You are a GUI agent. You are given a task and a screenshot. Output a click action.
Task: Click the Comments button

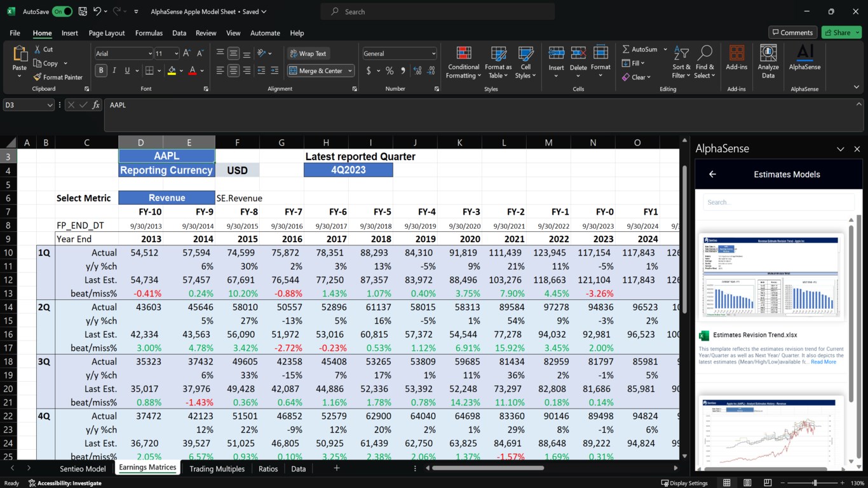pos(792,32)
